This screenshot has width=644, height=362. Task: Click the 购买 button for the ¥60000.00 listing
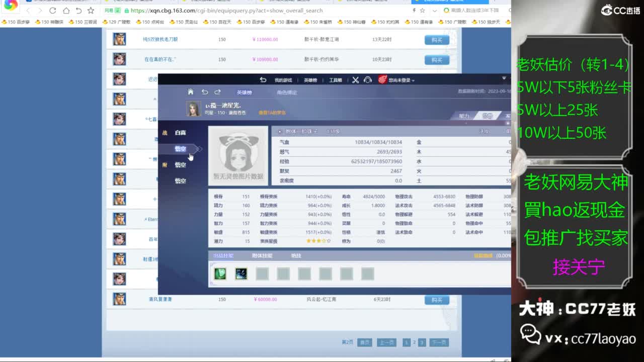pos(437,300)
